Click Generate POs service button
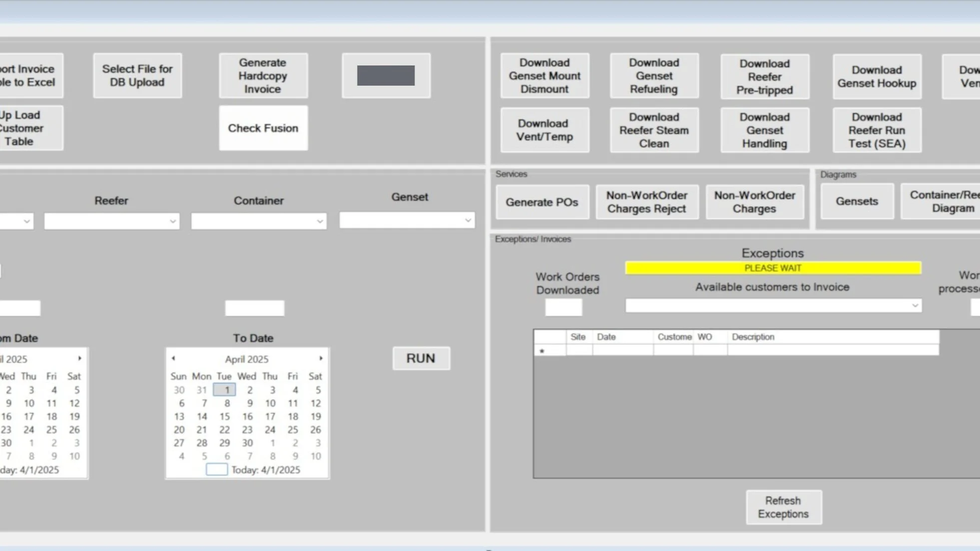This screenshot has width=980, height=551. tap(542, 202)
